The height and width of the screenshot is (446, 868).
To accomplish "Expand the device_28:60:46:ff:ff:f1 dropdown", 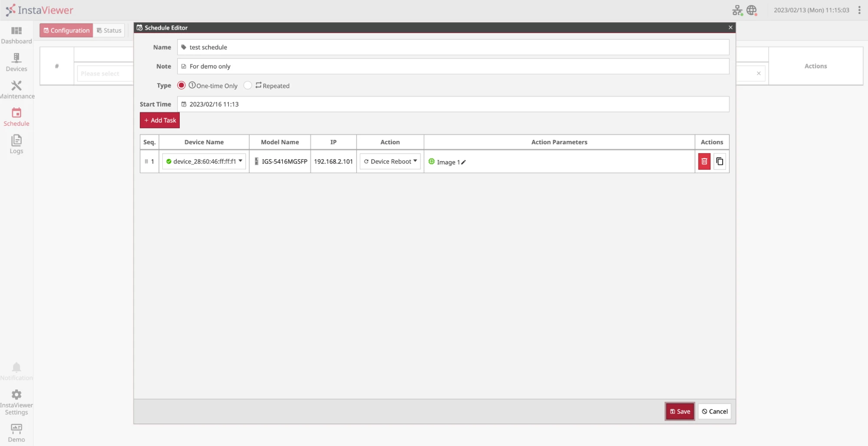I will (204, 161).
